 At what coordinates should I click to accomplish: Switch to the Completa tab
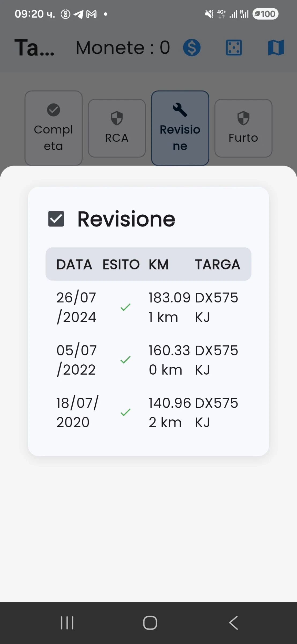[53, 128]
